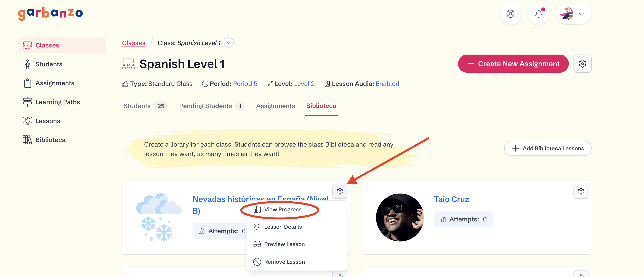644x277 pixels.
Task: Select Preview Lesson menu entry
Action: 284,244
